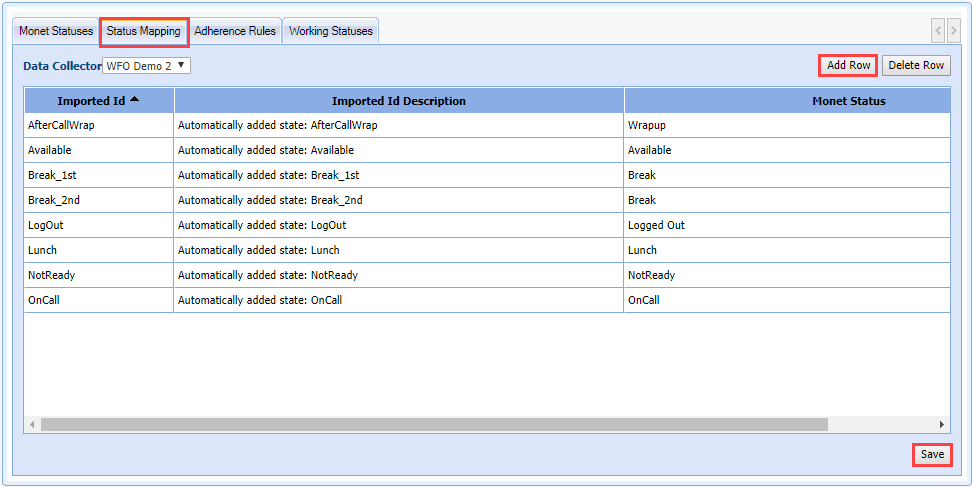Click the Imported Id Description column header
Screen dimensions: 972x487
click(398, 101)
